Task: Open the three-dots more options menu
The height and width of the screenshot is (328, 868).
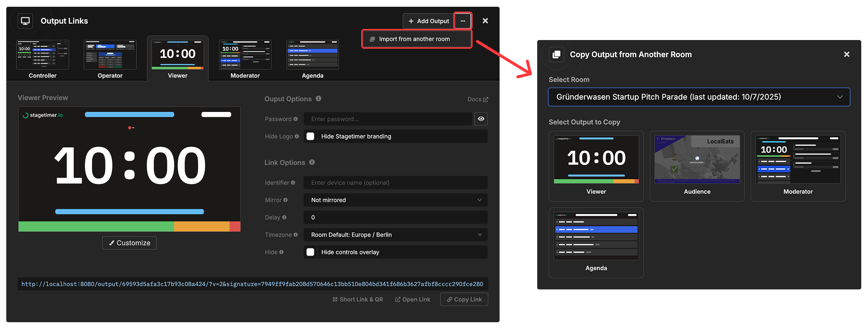Action: click(x=462, y=21)
